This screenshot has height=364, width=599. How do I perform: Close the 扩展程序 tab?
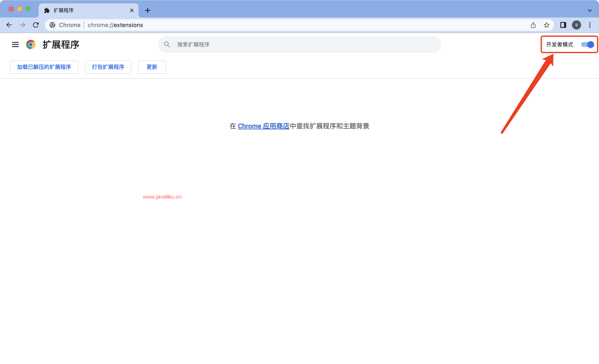[132, 10]
